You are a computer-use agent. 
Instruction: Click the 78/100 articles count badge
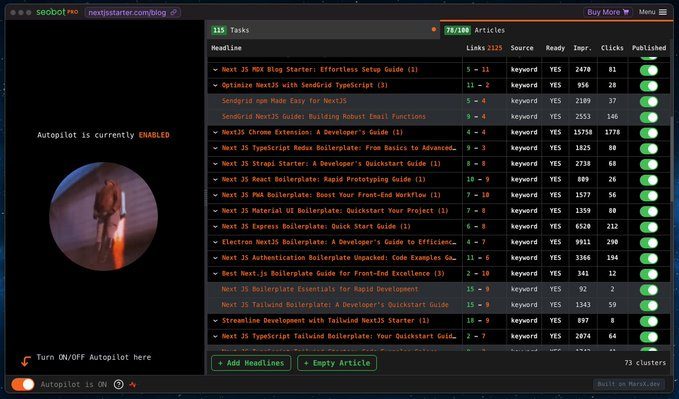(457, 30)
